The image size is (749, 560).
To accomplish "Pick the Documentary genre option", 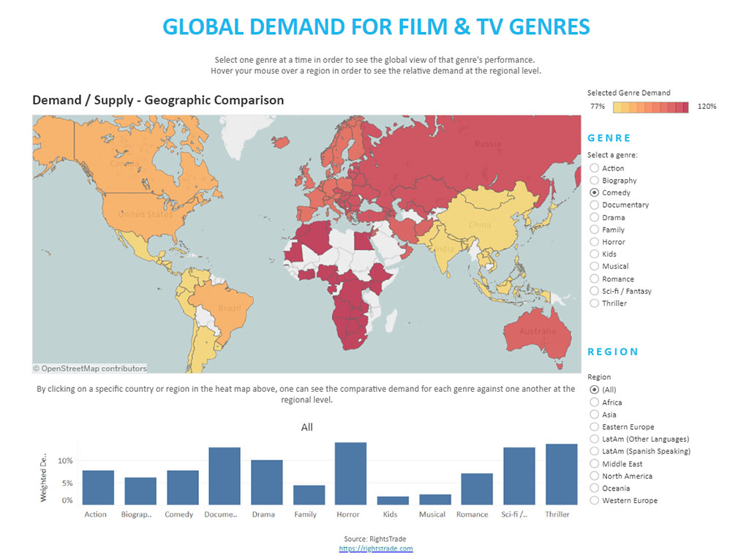I will (595, 205).
